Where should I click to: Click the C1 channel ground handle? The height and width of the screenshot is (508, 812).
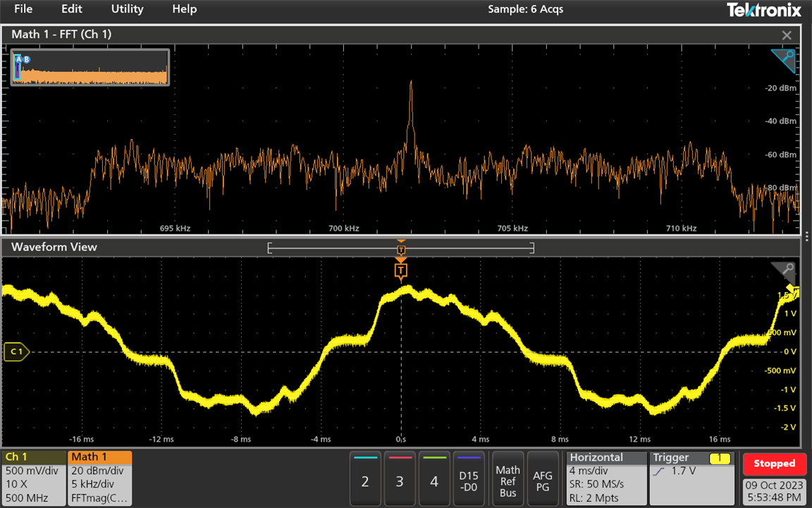tap(16, 351)
